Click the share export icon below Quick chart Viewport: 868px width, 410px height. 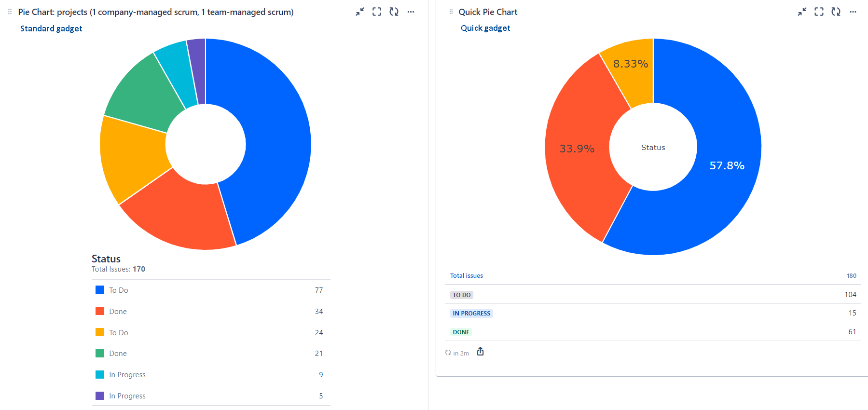[x=480, y=352]
